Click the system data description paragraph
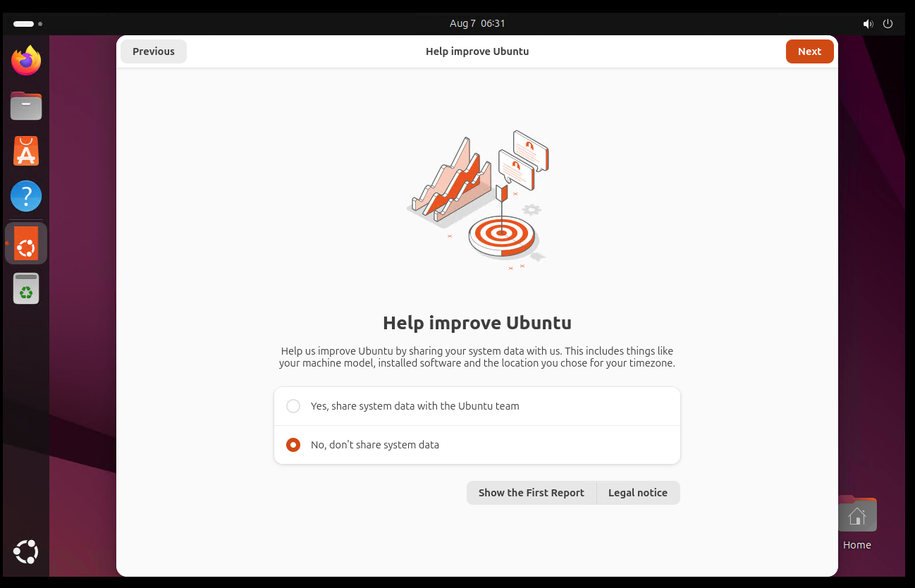Image resolution: width=915 pixels, height=588 pixels. pyautogui.click(x=477, y=357)
